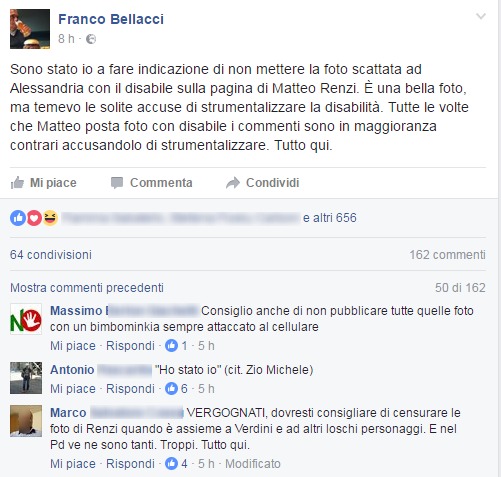This screenshot has width=501, height=477.
Task: Click the Mi piace thumbs-up icon on post
Action: point(17,183)
